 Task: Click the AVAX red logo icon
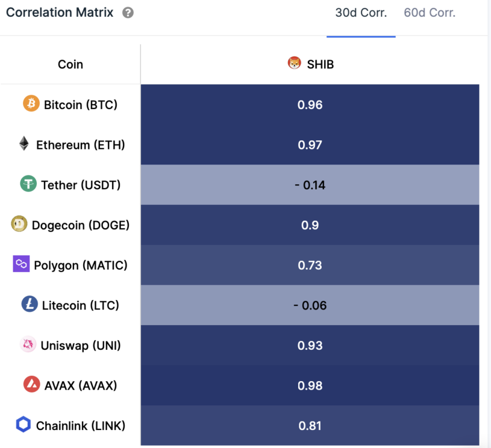point(32,384)
